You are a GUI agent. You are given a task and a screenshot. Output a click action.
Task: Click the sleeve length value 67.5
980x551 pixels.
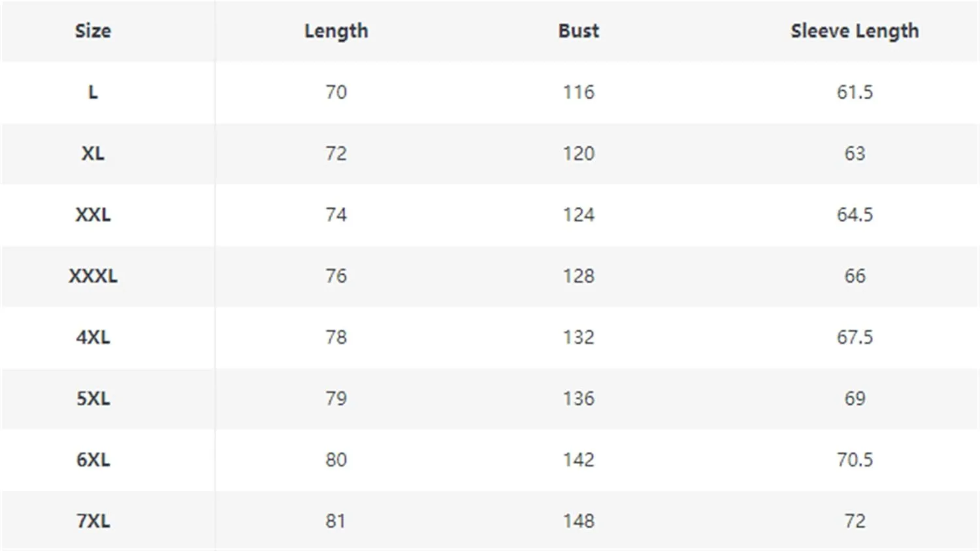click(855, 338)
